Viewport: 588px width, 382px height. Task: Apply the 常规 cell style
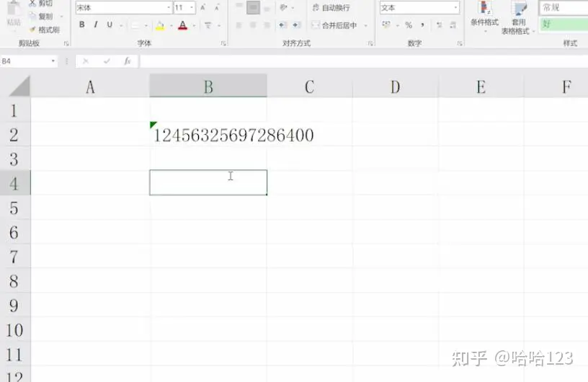[x=563, y=7]
